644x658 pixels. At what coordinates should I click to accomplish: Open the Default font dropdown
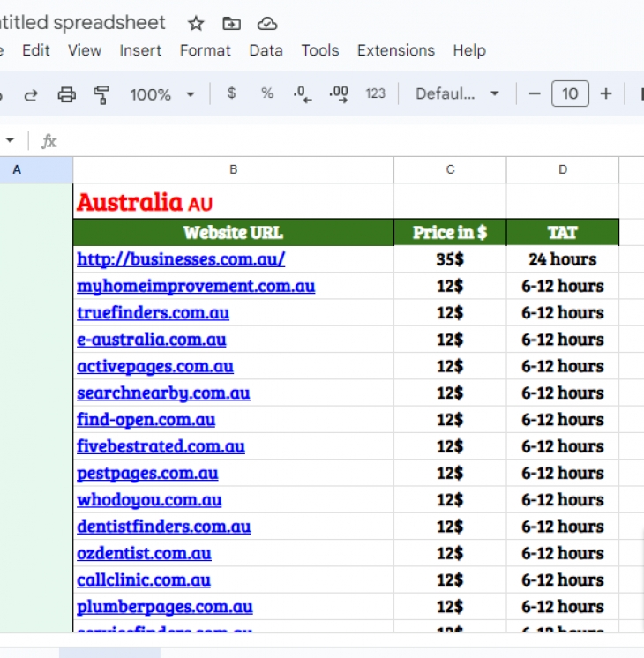(x=457, y=93)
